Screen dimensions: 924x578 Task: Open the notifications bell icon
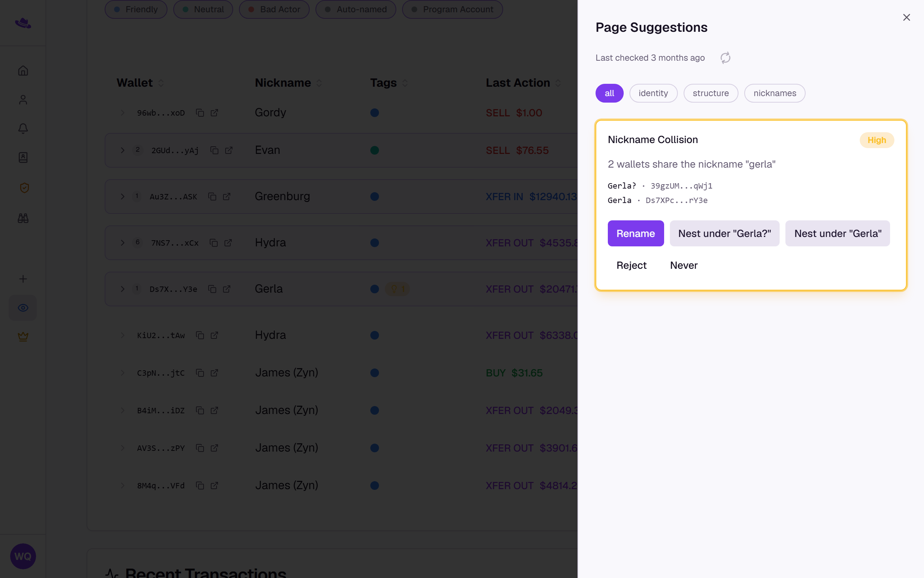point(23,129)
